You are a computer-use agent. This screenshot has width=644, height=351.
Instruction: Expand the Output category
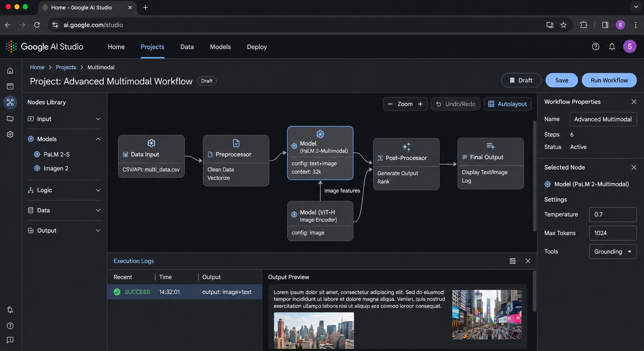[x=64, y=231]
